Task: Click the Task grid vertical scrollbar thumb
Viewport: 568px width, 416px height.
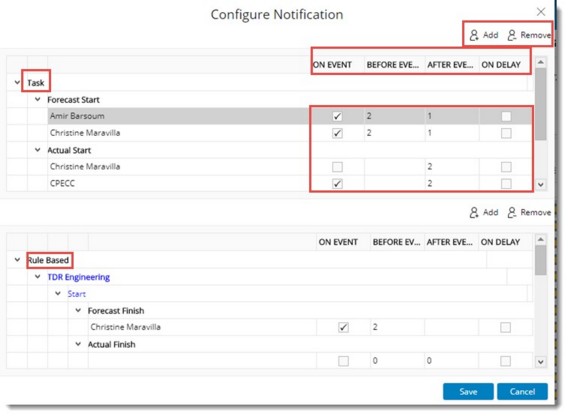Action: (540, 104)
